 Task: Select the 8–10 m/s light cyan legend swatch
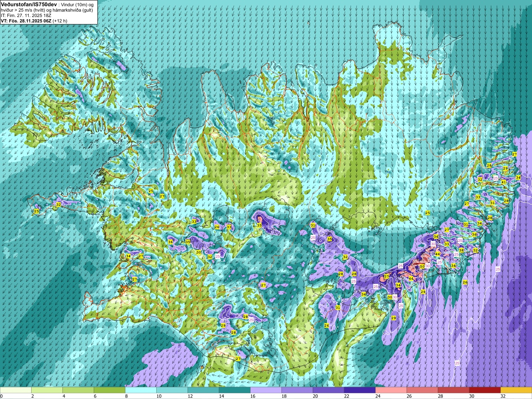point(141,390)
